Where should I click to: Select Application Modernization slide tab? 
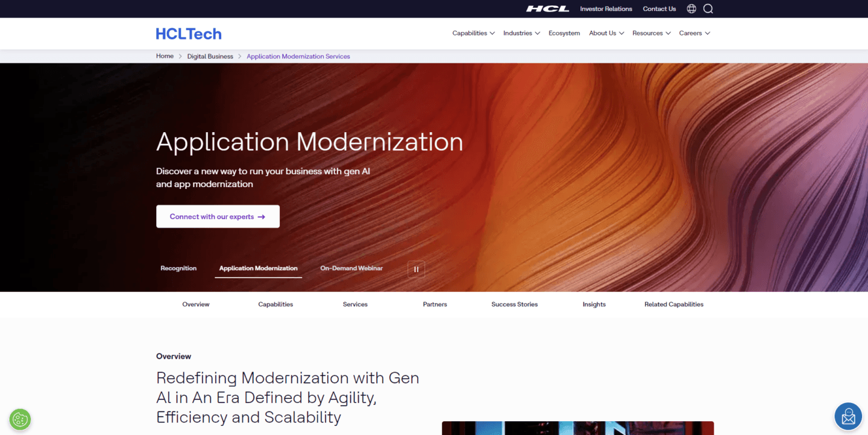click(x=259, y=268)
